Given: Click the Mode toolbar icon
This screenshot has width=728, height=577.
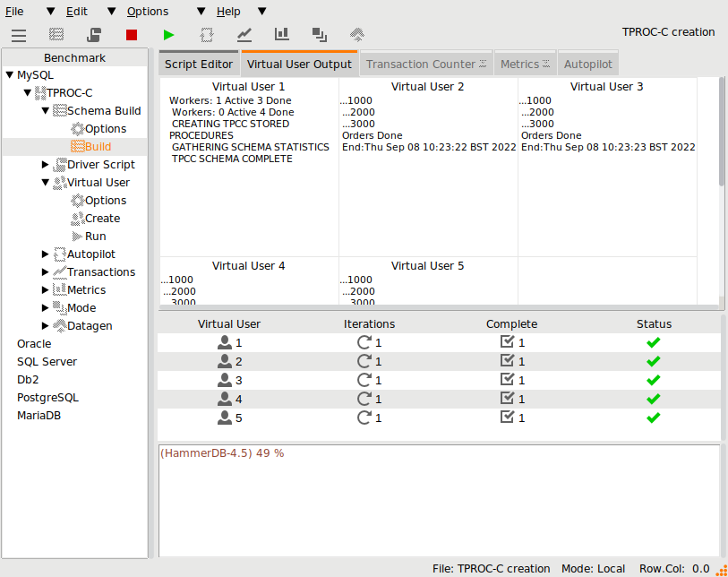Looking at the screenshot, I should point(320,35).
